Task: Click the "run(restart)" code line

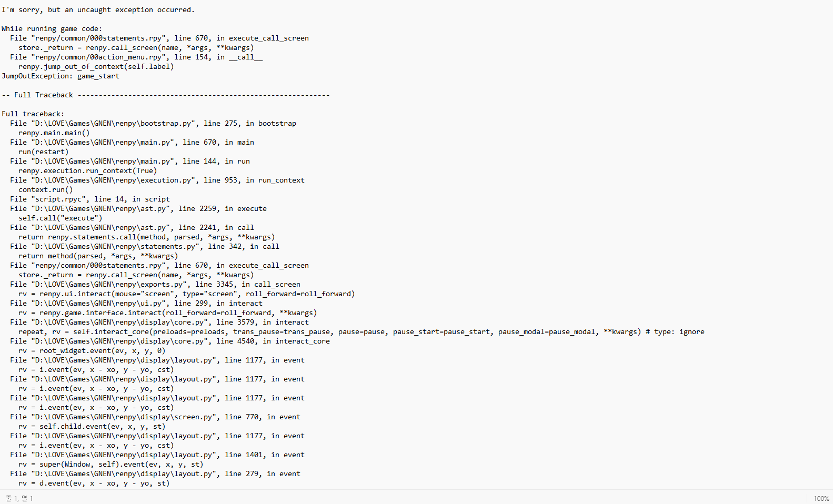Action: pos(43,152)
